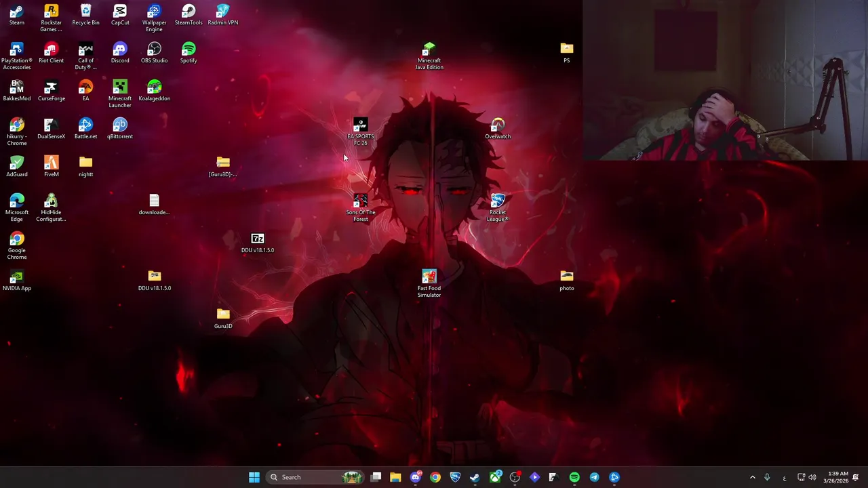This screenshot has height=488, width=868.
Task: Select the DualSenseX desktop icon
Action: click(x=51, y=129)
